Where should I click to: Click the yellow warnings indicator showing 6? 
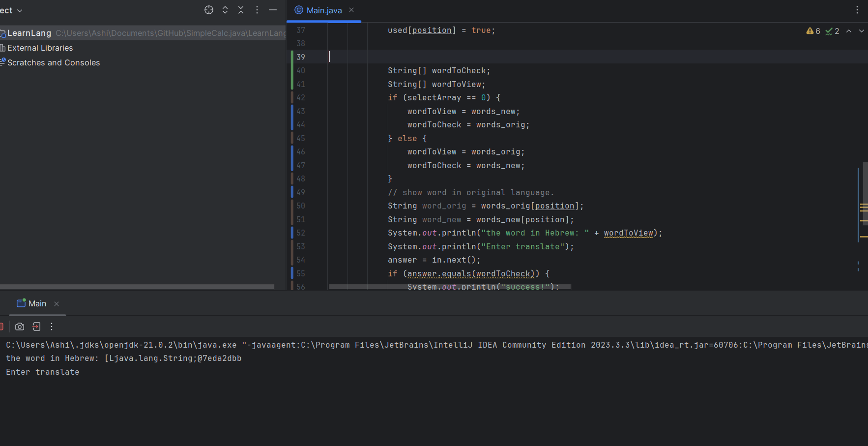click(813, 31)
